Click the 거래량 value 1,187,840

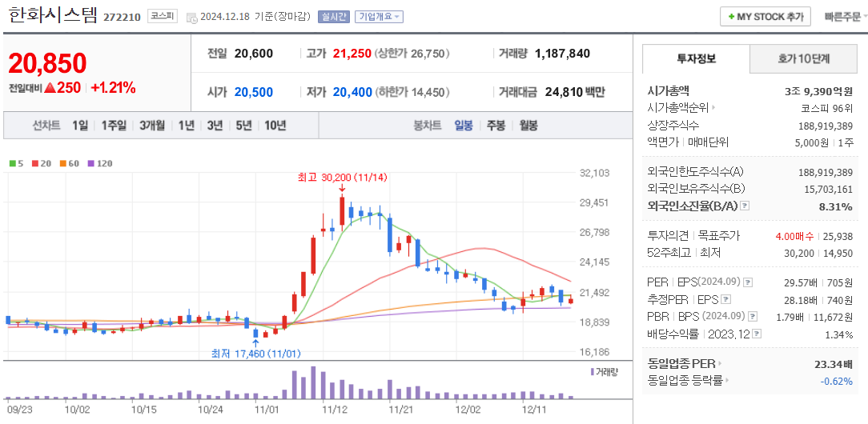(562, 54)
